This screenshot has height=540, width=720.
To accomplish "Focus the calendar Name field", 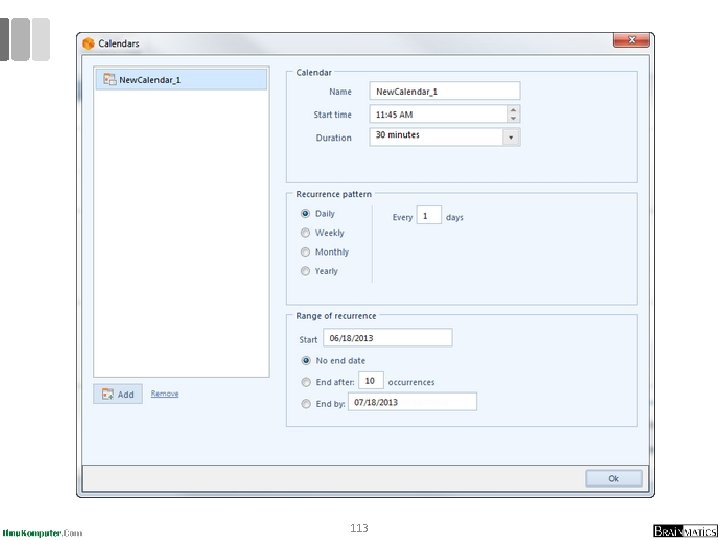I will pos(444,91).
